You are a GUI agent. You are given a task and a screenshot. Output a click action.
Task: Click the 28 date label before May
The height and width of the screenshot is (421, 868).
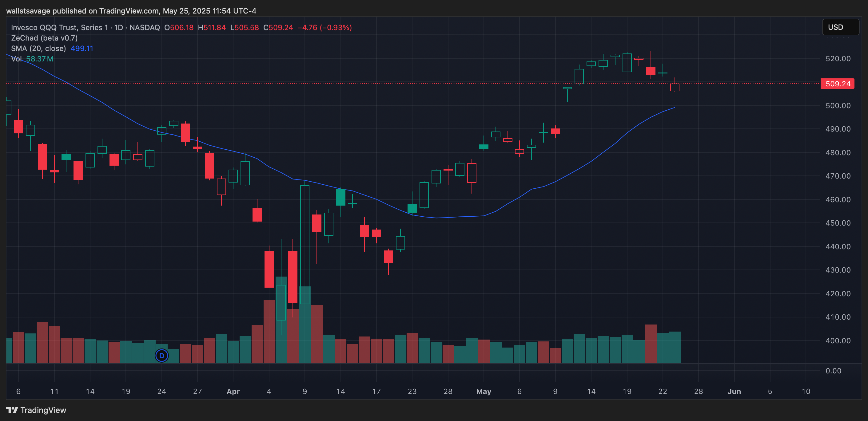pos(448,391)
